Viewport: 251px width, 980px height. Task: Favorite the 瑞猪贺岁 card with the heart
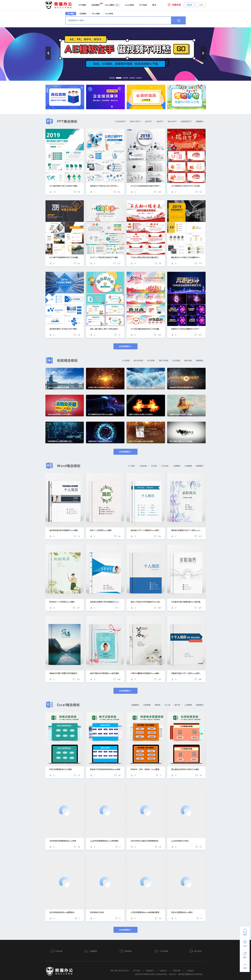[x=197, y=192]
